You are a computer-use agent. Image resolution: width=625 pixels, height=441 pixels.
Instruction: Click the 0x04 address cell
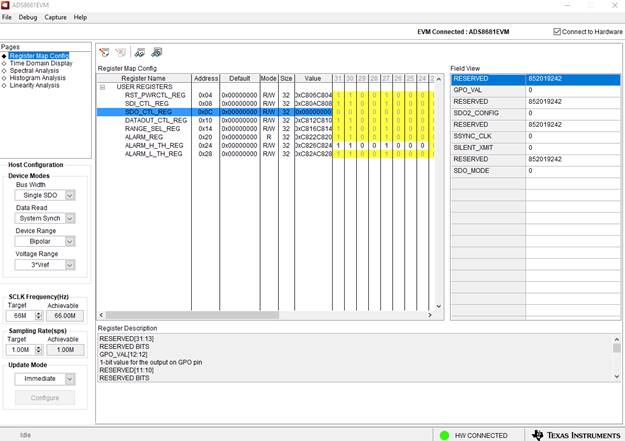tap(205, 95)
